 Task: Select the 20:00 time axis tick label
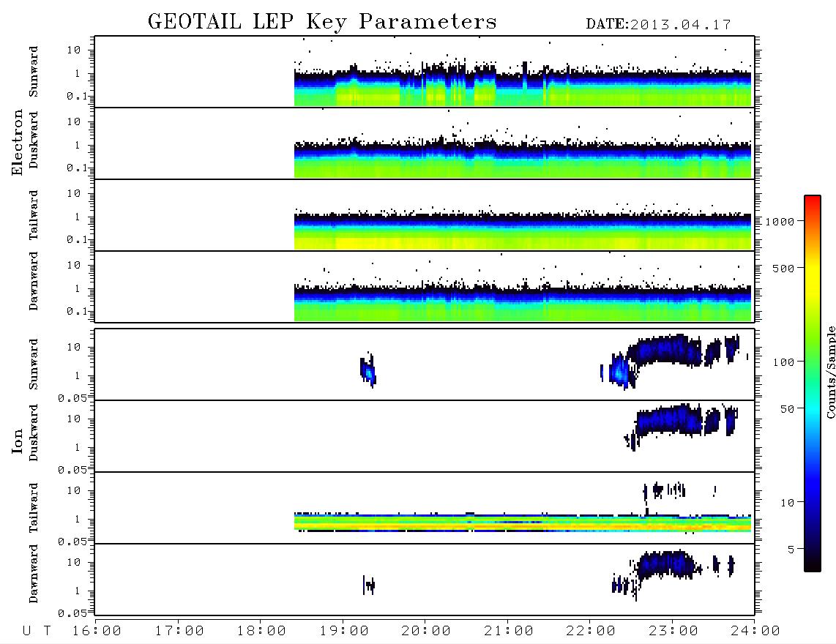(x=426, y=632)
